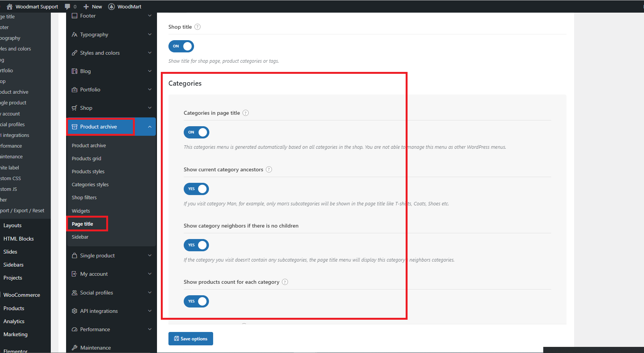Toggle Show category neighbors switch

tap(196, 245)
